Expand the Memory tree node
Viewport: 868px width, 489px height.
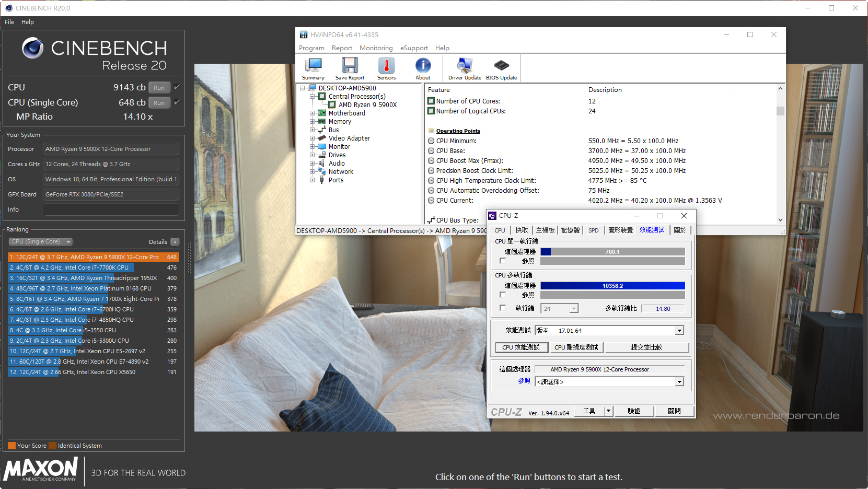point(312,121)
